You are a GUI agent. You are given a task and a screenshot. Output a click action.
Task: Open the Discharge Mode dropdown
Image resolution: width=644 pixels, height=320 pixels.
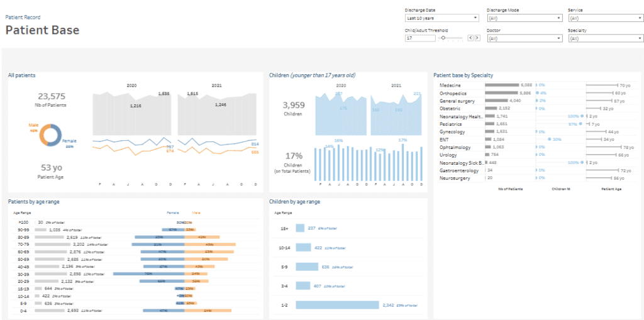pos(524,18)
